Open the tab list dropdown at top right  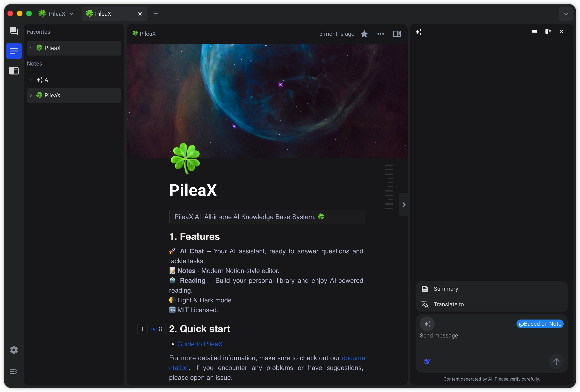coord(566,14)
